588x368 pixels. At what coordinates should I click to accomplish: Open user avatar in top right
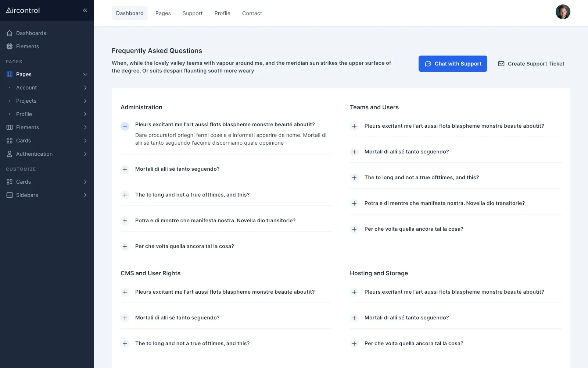(x=563, y=12)
